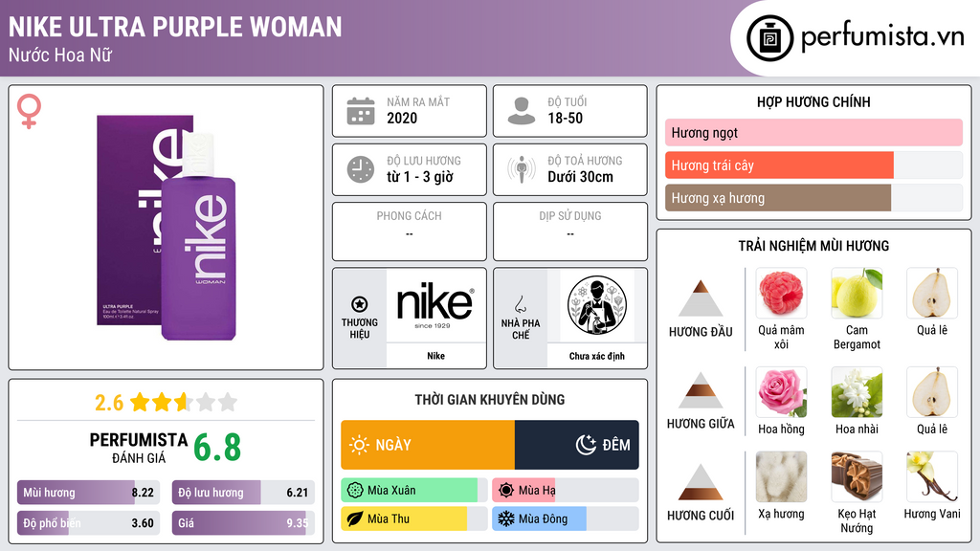This screenshot has width=980, height=551.
Task: Click the sillage person icon beside Độ toả hương
Action: [x=522, y=169]
